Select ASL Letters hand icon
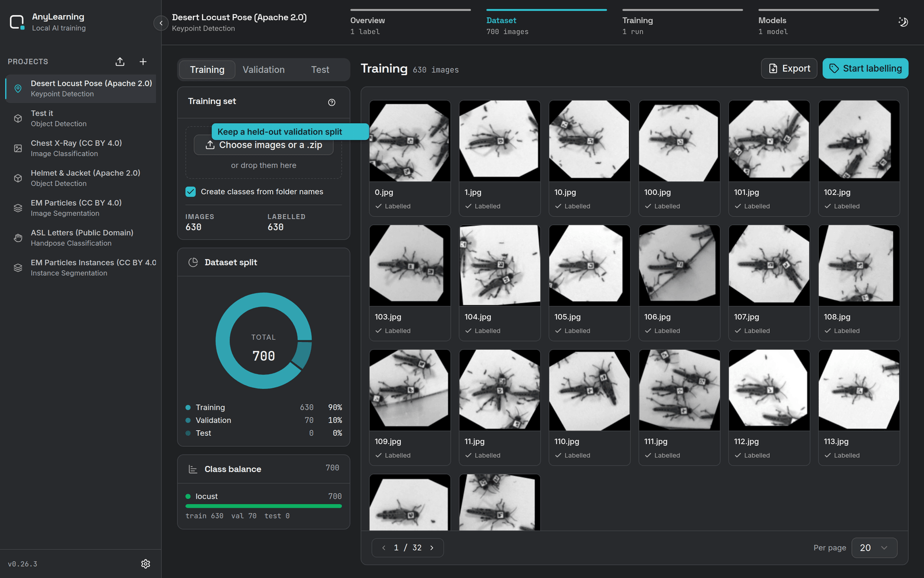This screenshot has height=578, width=924. 18,238
